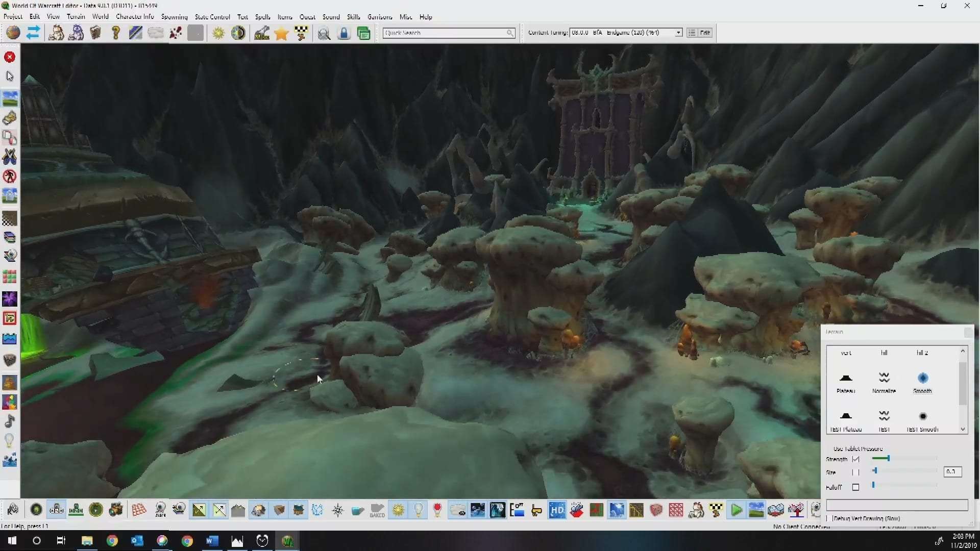Click the Quick Search field
The height and width of the screenshot is (551, 980).
444,33
